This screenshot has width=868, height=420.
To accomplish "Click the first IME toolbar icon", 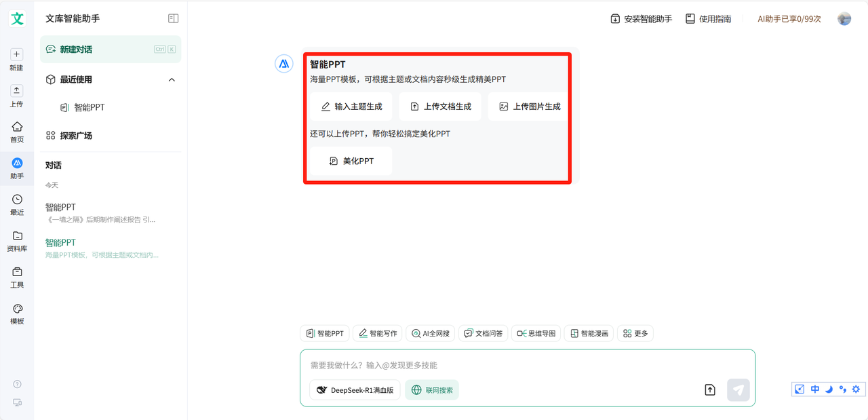I will (800, 389).
